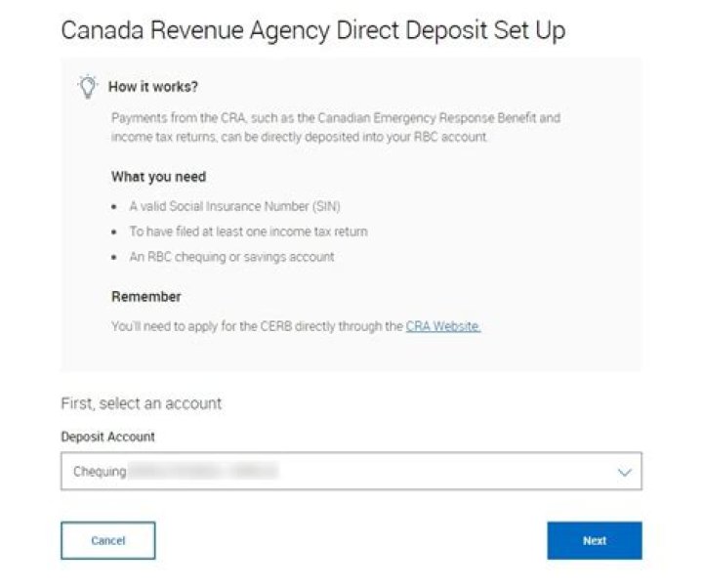Click the "Chequing" text inside the selector
The image size is (703, 588).
(x=100, y=472)
